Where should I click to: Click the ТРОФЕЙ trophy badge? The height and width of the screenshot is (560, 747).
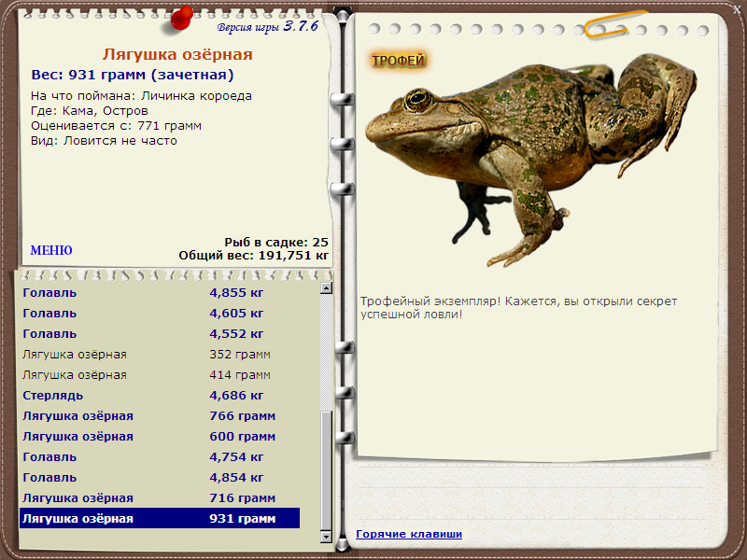point(399,61)
